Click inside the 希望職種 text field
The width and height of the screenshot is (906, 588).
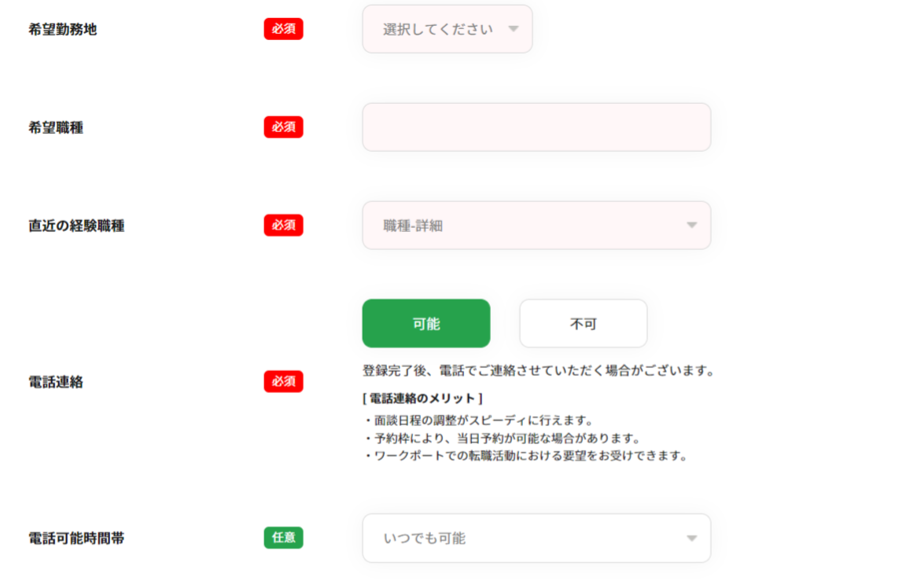pos(536,127)
